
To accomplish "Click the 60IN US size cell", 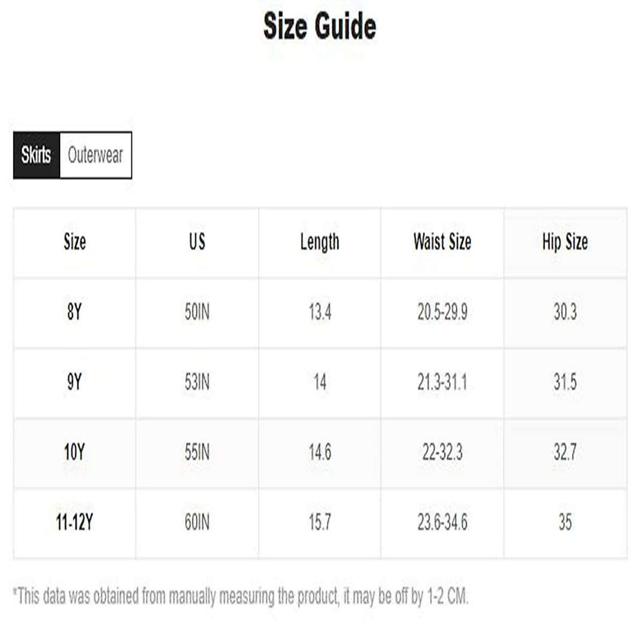I will 197,522.
